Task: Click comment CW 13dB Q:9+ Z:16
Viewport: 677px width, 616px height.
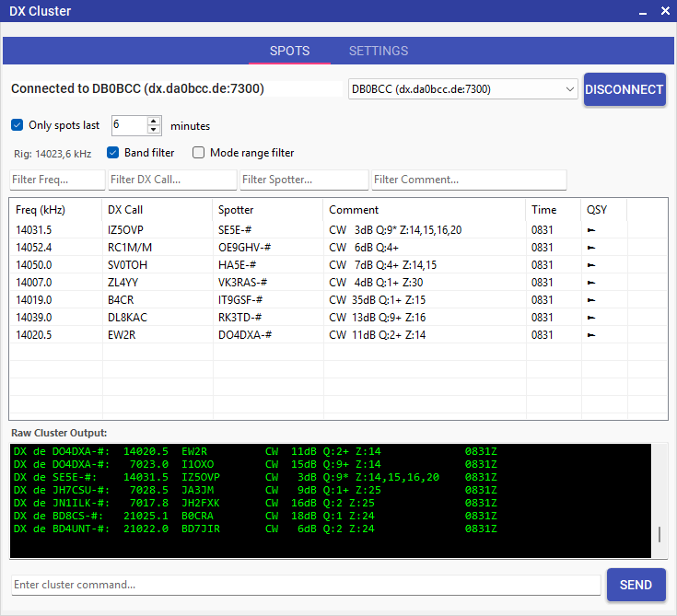Action: [378, 318]
